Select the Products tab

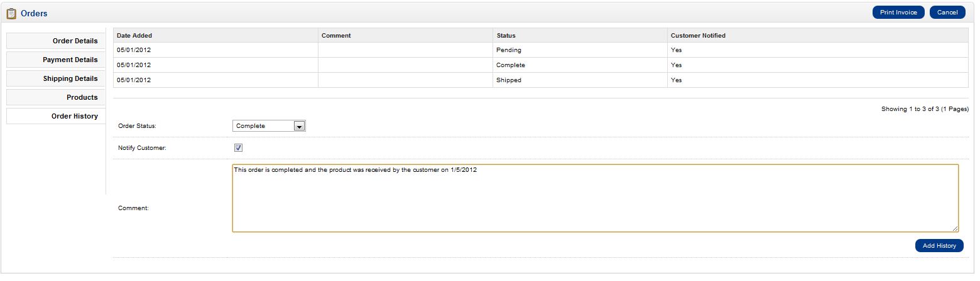(x=55, y=97)
